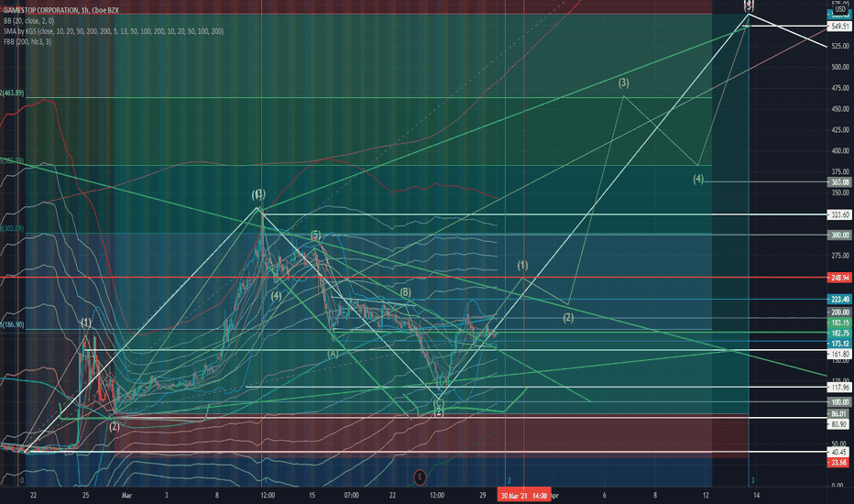Click the Mar date on the time axis

click(126, 495)
